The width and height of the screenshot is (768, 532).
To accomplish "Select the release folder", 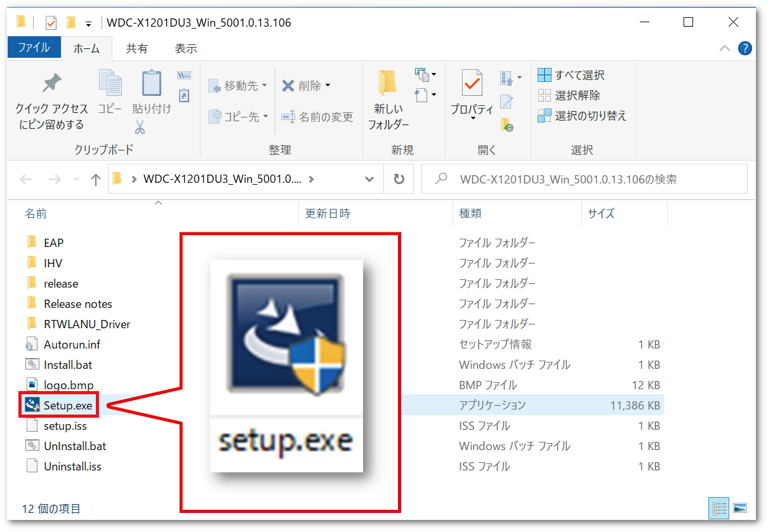I will (61, 283).
